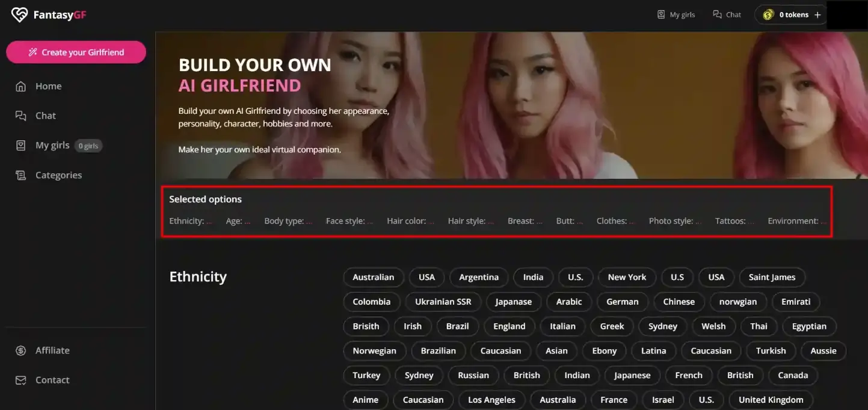Click the FantasyGF heart logo
The image size is (868, 410).
click(x=19, y=14)
